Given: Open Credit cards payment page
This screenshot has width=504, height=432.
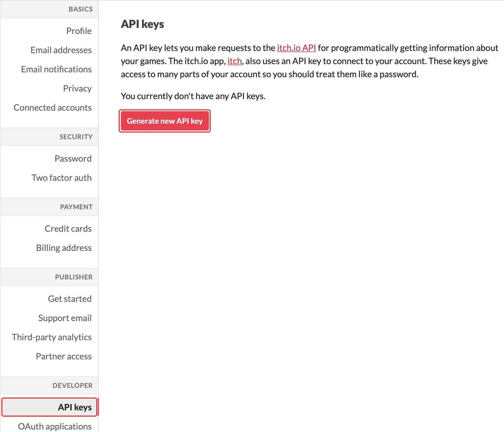Looking at the screenshot, I should pyautogui.click(x=68, y=229).
